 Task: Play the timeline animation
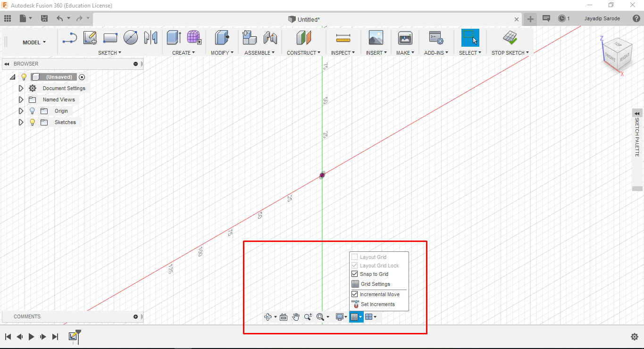(x=31, y=337)
